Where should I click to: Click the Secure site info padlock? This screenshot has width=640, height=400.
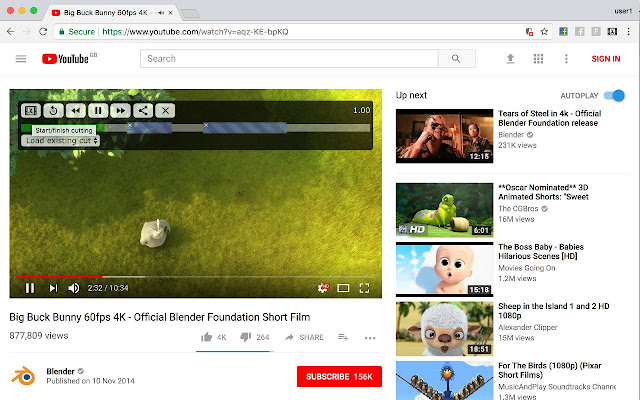[x=62, y=31]
